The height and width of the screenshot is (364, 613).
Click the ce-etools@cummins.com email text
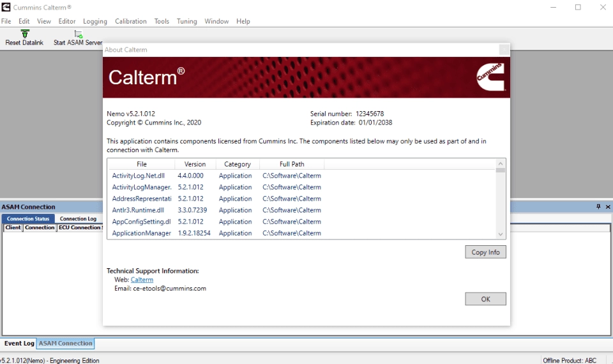pyautogui.click(x=170, y=289)
